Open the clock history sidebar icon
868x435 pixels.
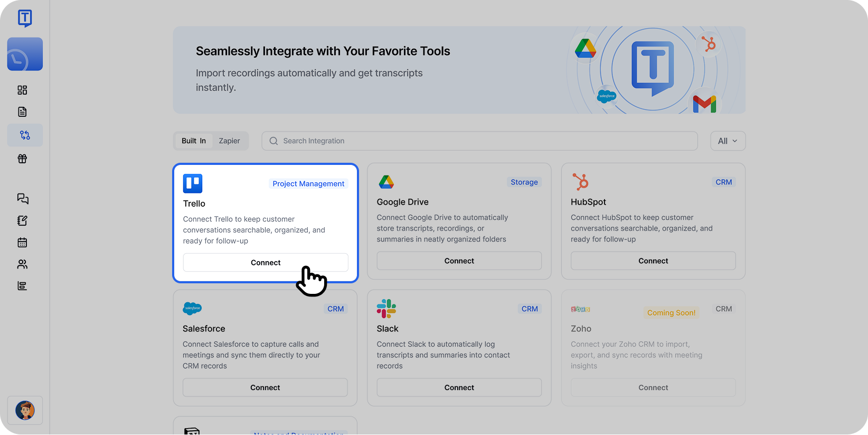[x=25, y=54]
